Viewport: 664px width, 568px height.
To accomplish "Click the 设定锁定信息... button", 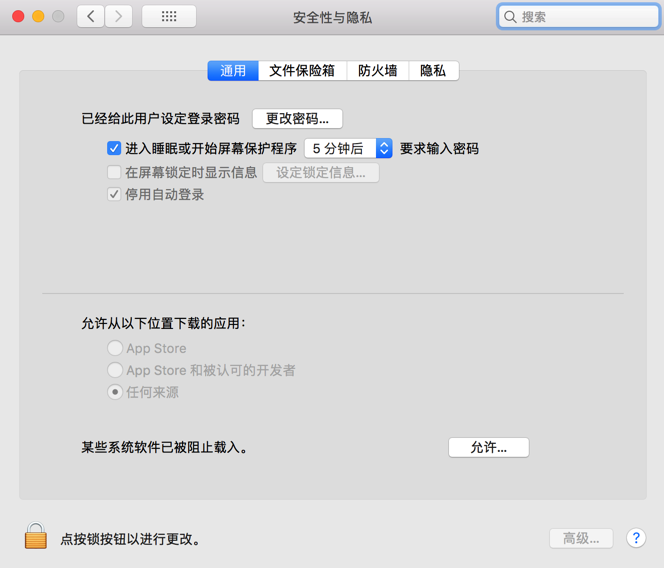I will (321, 173).
